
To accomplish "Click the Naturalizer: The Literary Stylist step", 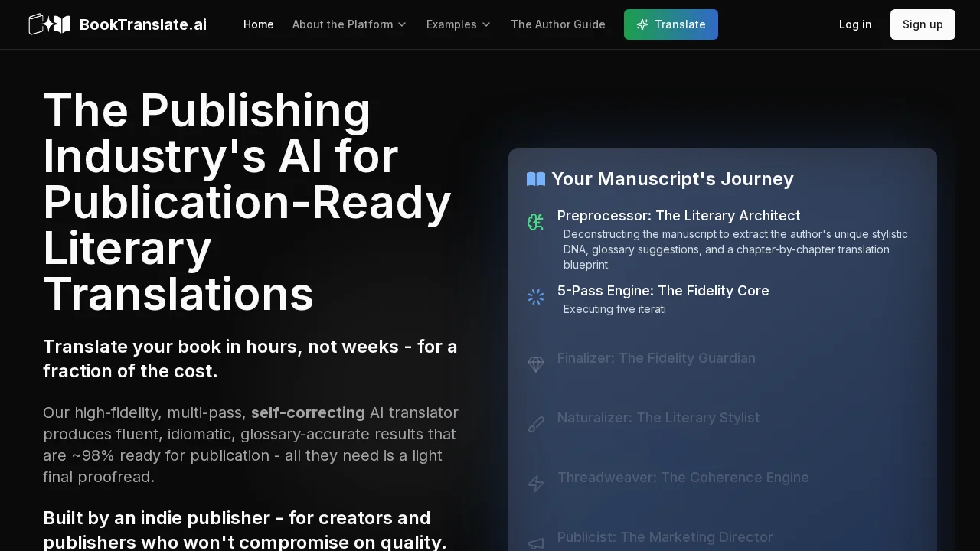I will coord(658,418).
